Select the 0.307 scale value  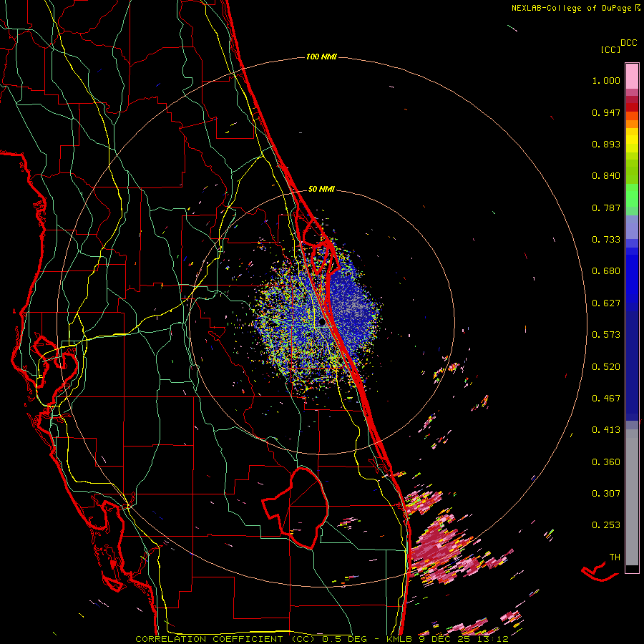pyautogui.click(x=606, y=494)
